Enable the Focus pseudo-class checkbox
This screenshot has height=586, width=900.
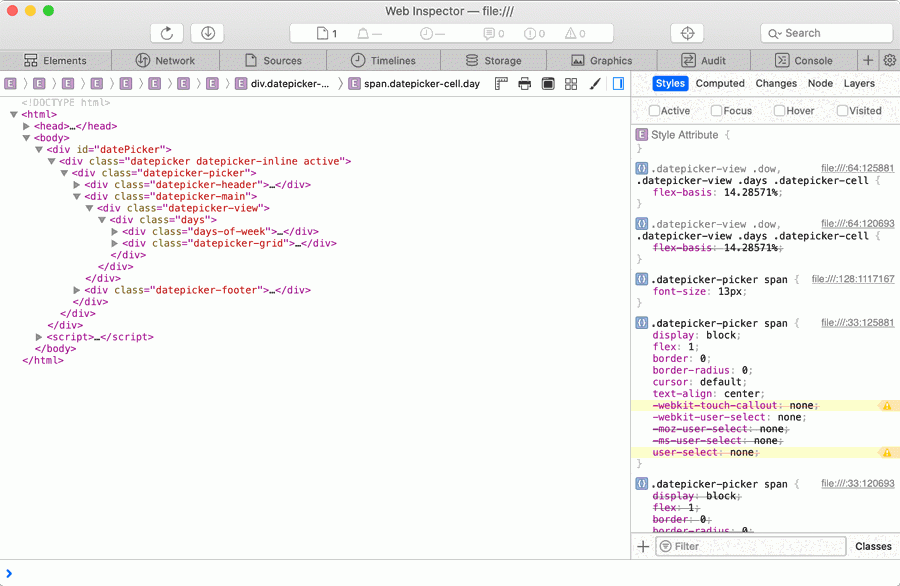tap(716, 111)
